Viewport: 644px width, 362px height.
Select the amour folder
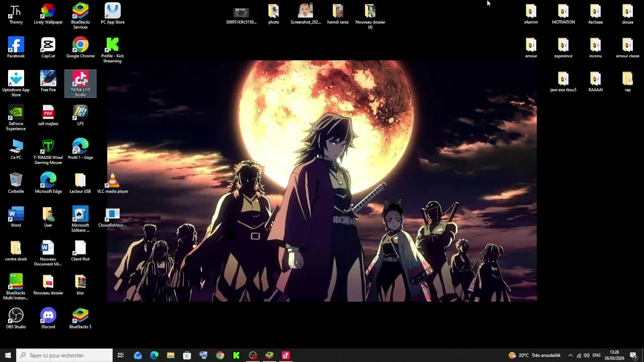(x=531, y=48)
